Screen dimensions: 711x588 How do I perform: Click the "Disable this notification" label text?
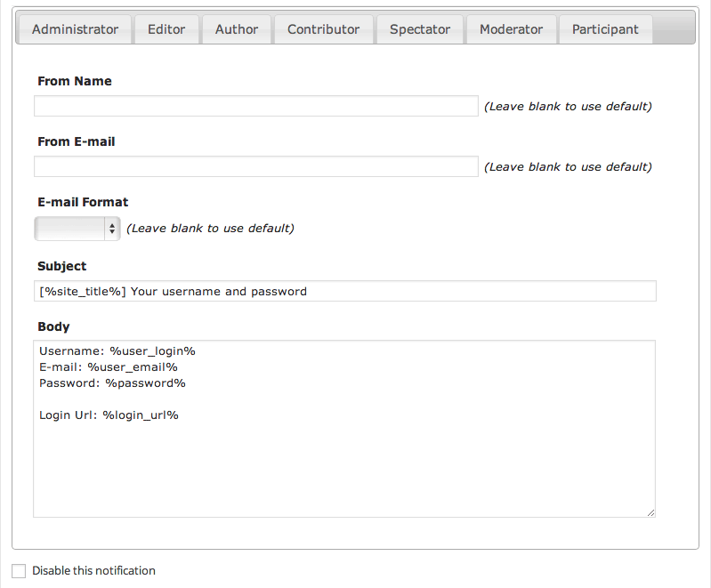coord(93,571)
